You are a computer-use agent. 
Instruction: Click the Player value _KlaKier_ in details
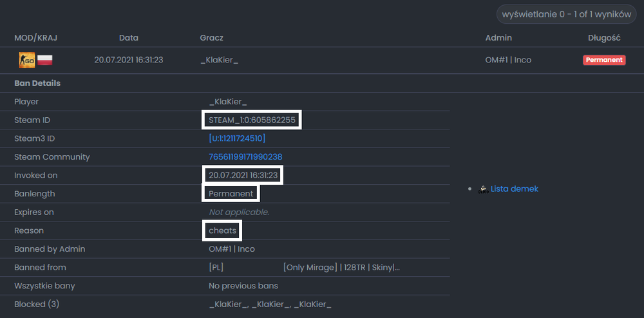click(x=228, y=101)
